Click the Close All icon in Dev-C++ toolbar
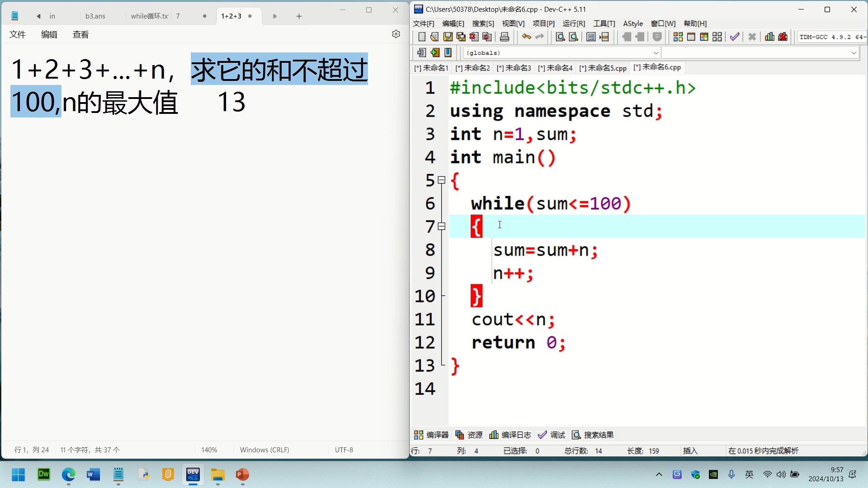 click(487, 37)
